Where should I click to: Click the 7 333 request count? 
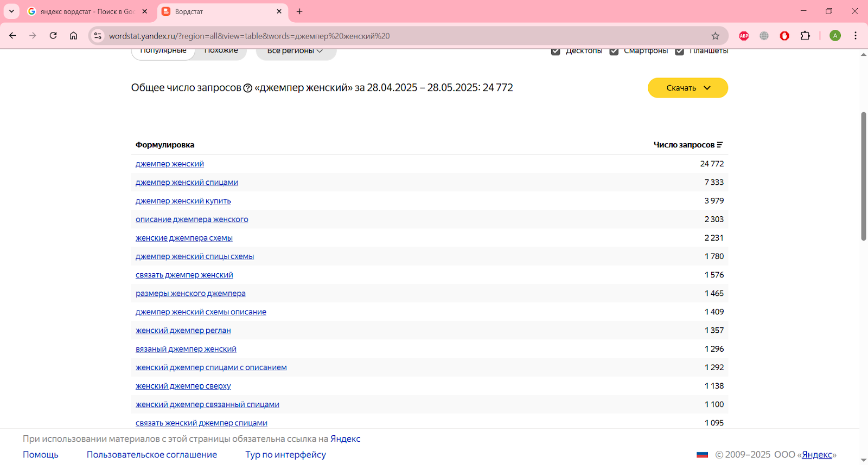(x=714, y=182)
